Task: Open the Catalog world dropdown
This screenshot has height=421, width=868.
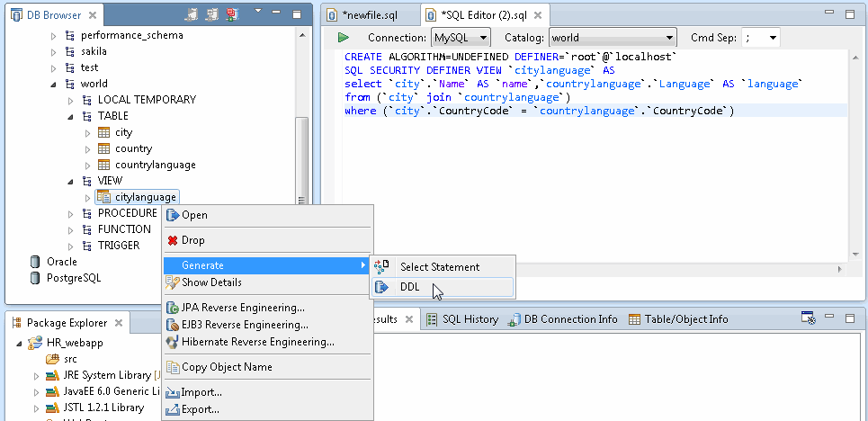Action: pos(613,38)
